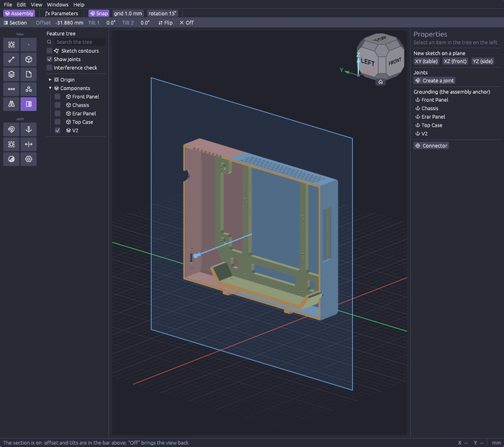Start sketch on YZ (side) plane
This screenshot has width=504, height=447.
click(483, 61)
